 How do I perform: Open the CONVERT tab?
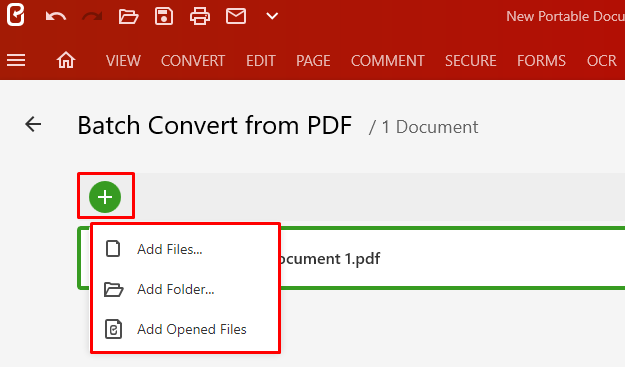[193, 61]
